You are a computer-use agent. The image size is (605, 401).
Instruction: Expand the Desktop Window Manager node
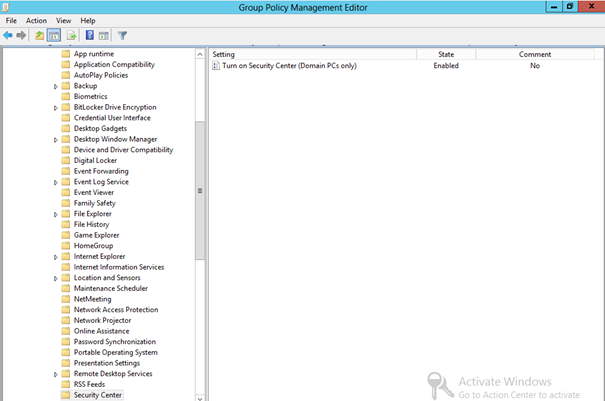[x=56, y=140]
